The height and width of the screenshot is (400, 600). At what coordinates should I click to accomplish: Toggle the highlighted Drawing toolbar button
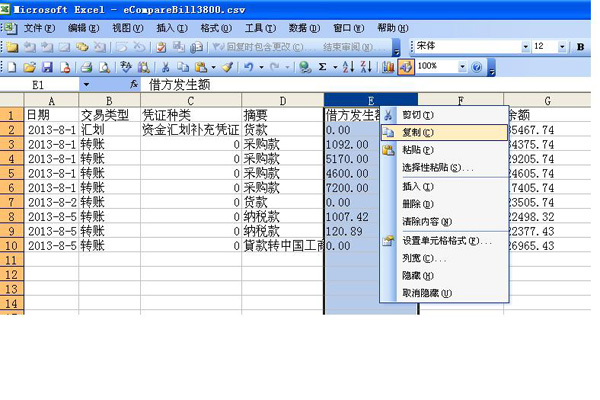point(405,67)
